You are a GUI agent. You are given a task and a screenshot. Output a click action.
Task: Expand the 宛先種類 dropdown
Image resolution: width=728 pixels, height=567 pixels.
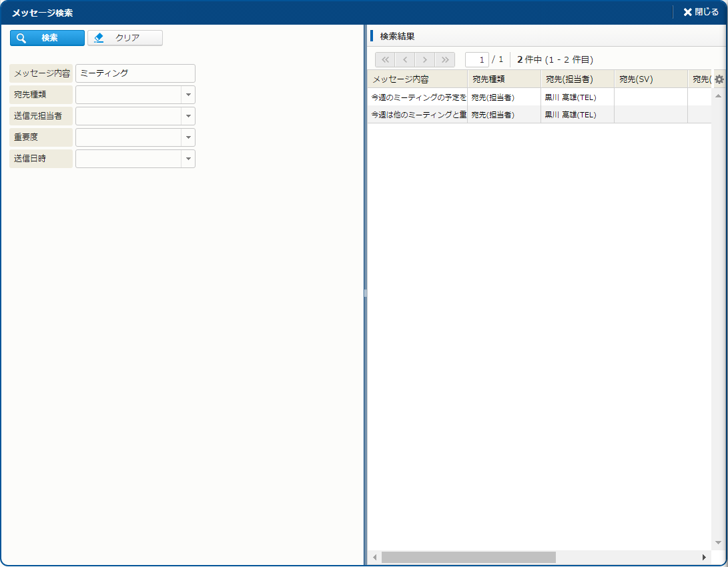click(188, 95)
